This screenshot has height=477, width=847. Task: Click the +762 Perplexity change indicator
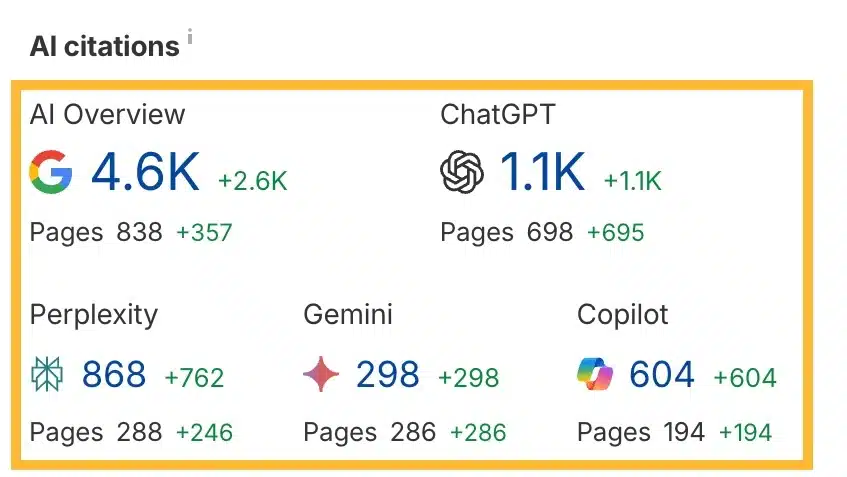click(x=194, y=377)
